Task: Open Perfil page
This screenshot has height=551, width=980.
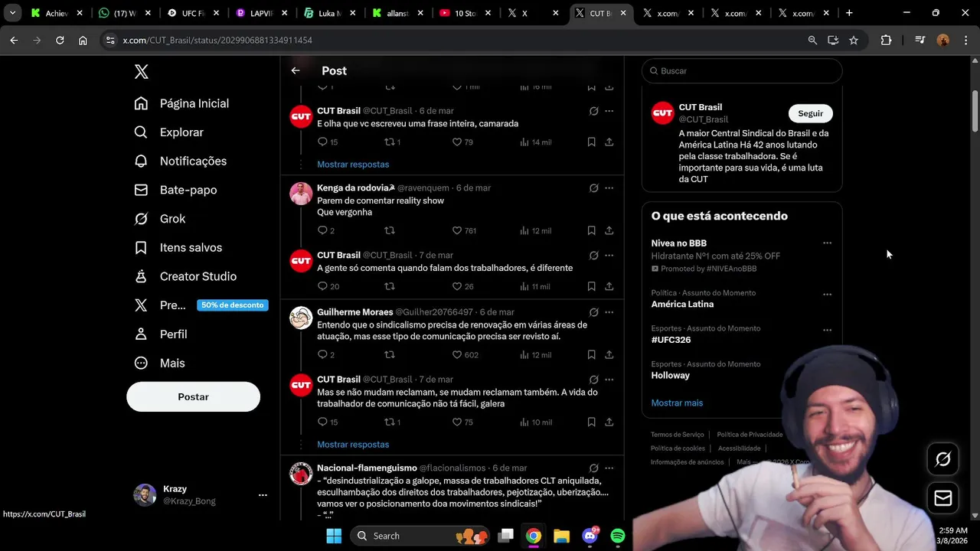Action: (160, 334)
